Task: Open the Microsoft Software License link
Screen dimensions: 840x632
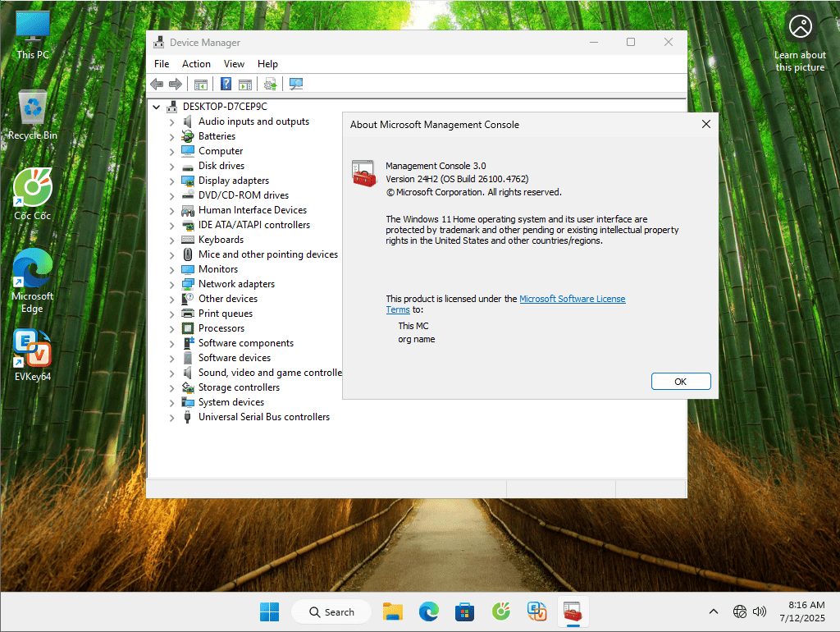Action: (x=572, y=299)
